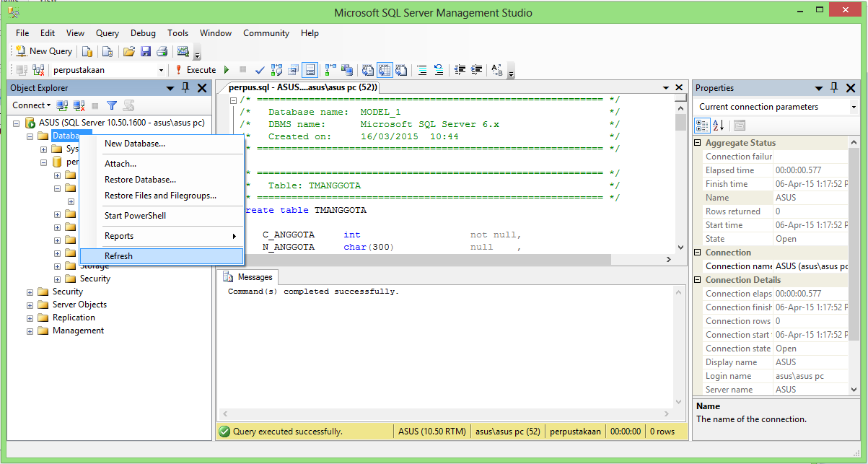Viewport: 868px width, 464px height.
Task: Click Specify Values for Template Parameters icon
Action: pos(497,70)
